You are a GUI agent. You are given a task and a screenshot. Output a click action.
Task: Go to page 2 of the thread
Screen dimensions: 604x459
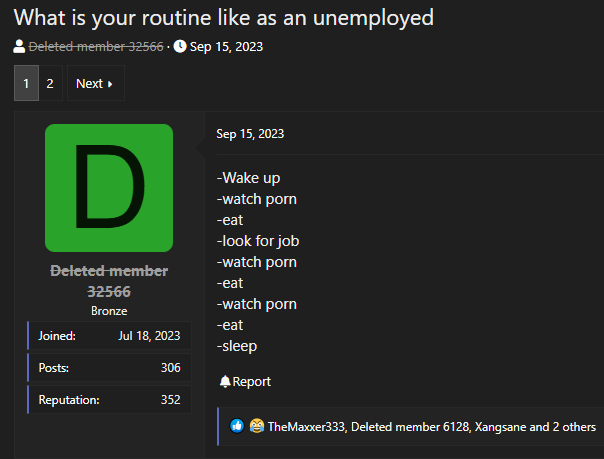(50, 83)
